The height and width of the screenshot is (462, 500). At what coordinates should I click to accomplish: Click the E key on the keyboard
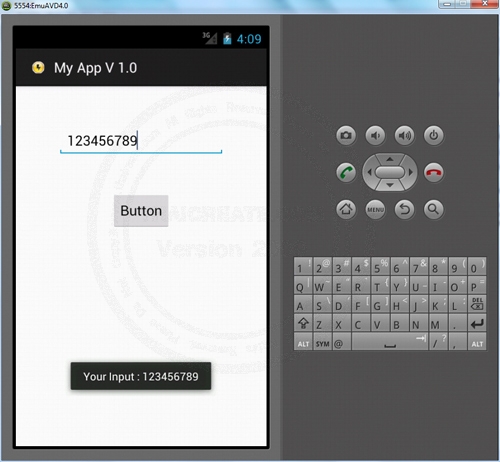tap(342, 285)
